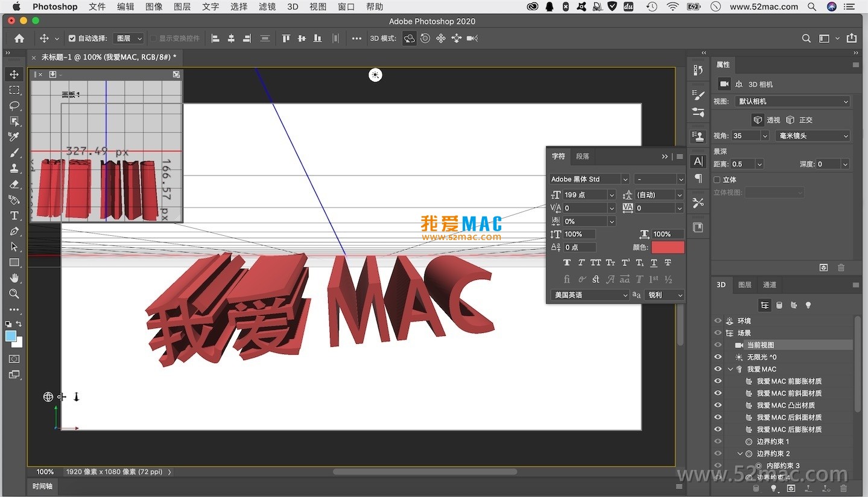
Task: Filter 3D panel by lights bulb icon
Action: 809,305
